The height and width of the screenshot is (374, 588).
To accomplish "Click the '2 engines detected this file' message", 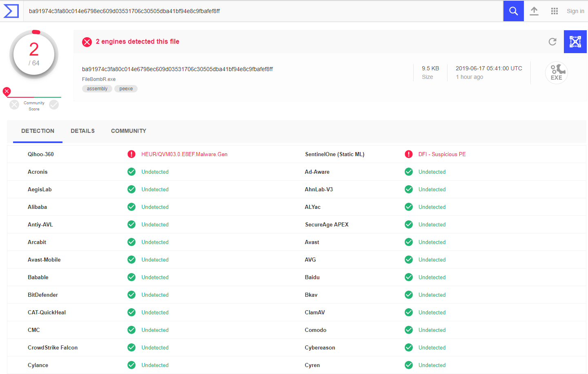I will pos(138,41).
